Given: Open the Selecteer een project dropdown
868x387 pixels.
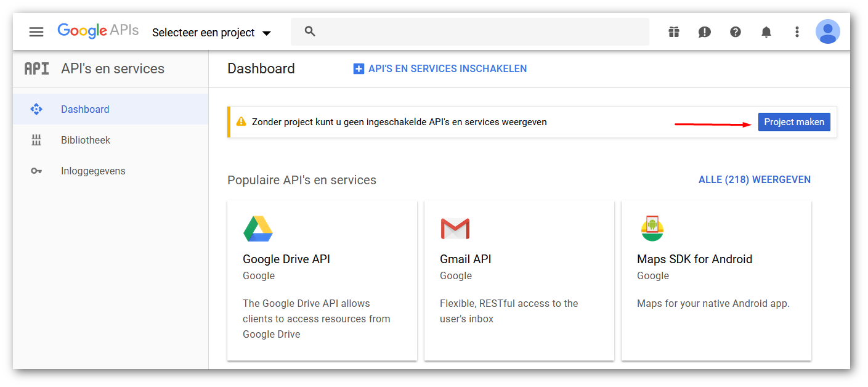Looking at the screenshot, I should pos(212,33).
